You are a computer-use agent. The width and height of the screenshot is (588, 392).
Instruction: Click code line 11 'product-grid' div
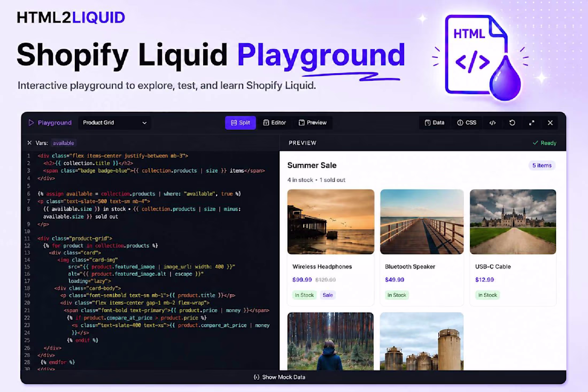[x=75, y=238]
